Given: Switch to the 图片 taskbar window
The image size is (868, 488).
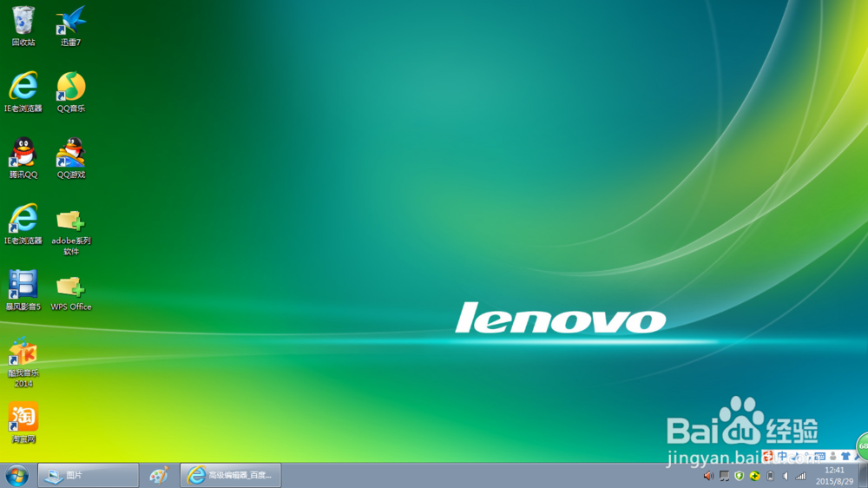Looking at the screenshot, I should coord(88,475).
